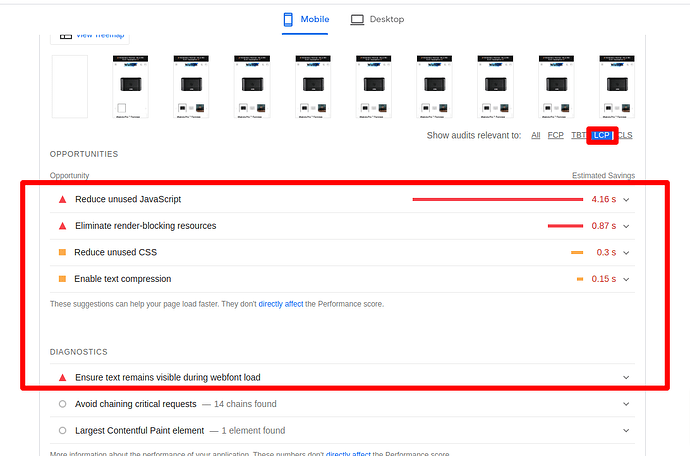Select the All audits filter
The height and width of the screenshot is (456, 690).
point(536,135)
